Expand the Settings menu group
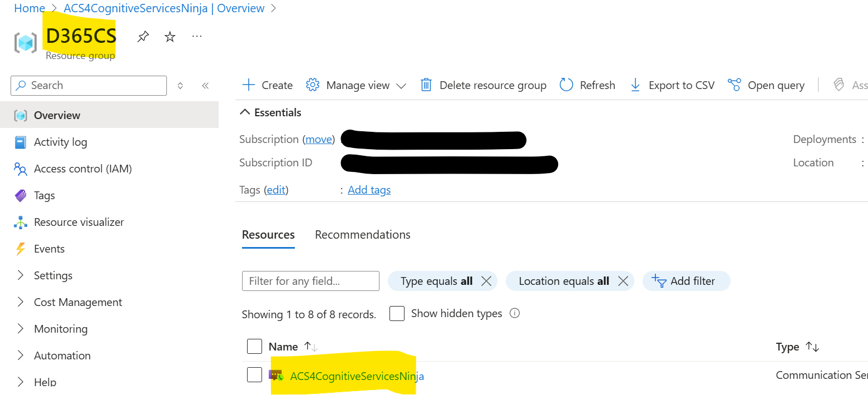The height and width of the screenshot is (395, 868). [x=21, y=275]
